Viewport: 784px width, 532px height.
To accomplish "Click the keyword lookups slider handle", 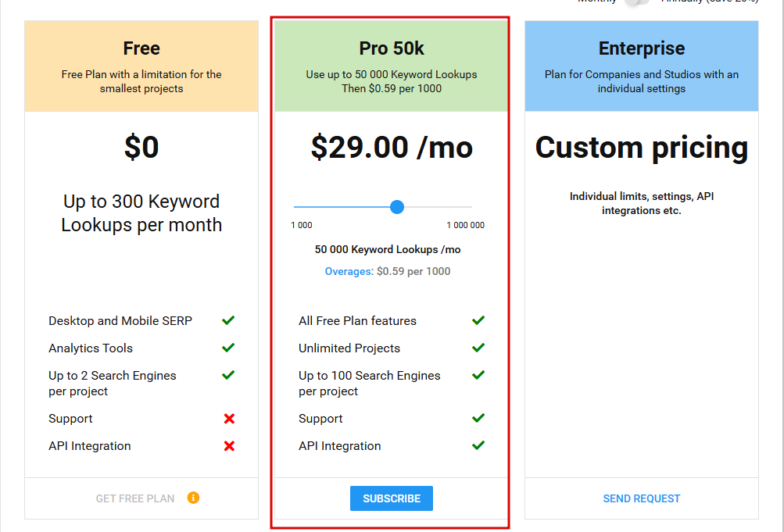I will [x=397, y=207].
